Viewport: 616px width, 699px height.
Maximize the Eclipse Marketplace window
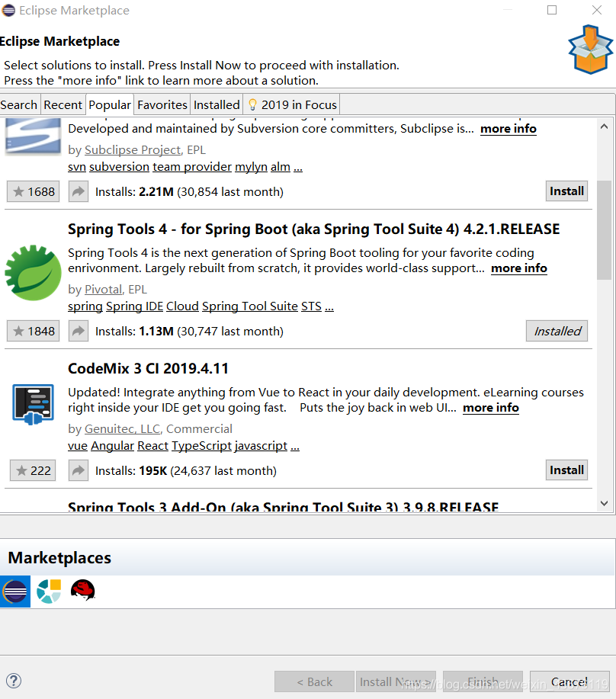[552, 10]
